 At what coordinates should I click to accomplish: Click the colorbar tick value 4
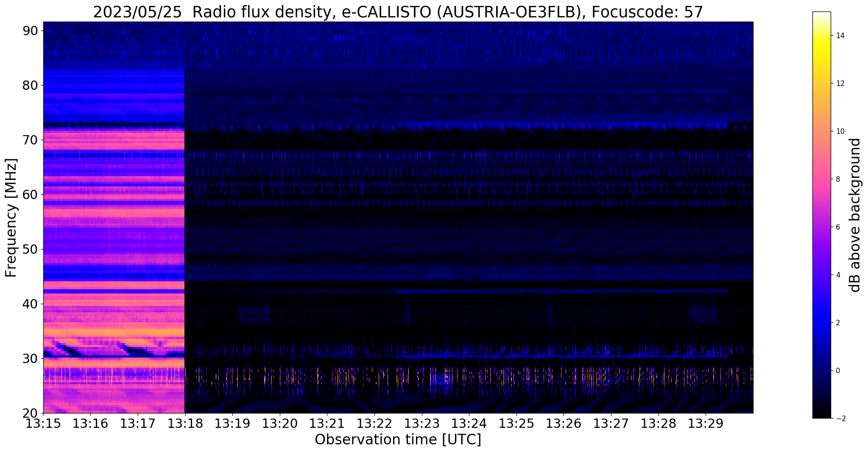pos(837,275)
